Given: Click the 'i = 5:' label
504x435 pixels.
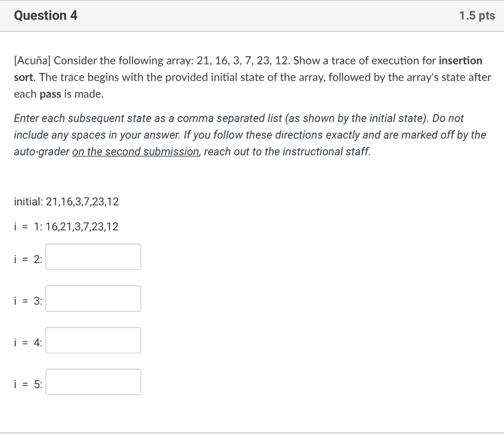Looking at the screenshot, I should click(28, 384).
